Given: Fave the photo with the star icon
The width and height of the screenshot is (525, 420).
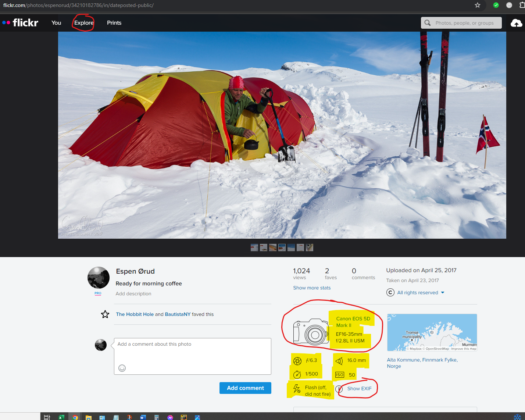Looking at the screenshot, I should click(x=105, y=314).
